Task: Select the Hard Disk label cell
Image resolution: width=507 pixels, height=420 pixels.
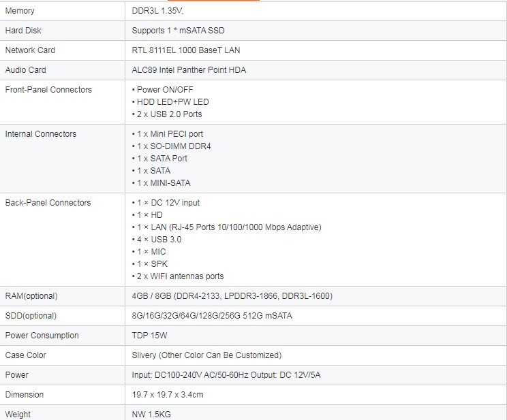Action: coord(24,31)
